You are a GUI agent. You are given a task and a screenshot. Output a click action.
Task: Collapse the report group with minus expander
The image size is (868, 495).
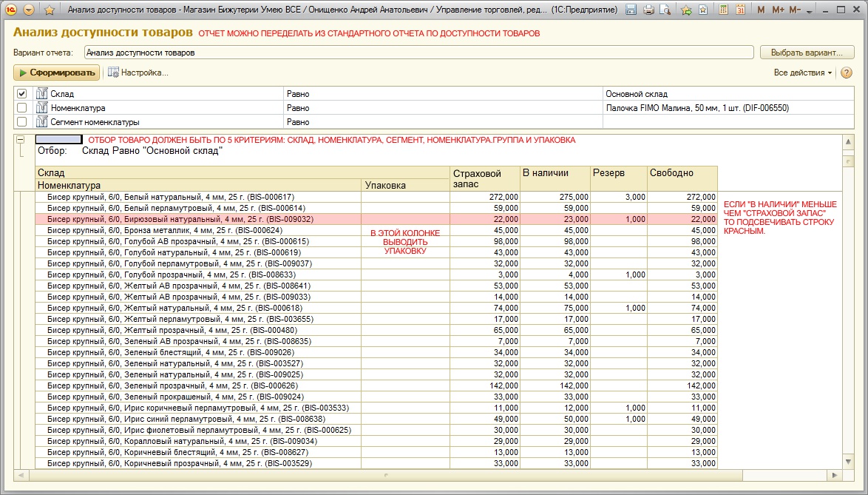click(x=21, y=139)
